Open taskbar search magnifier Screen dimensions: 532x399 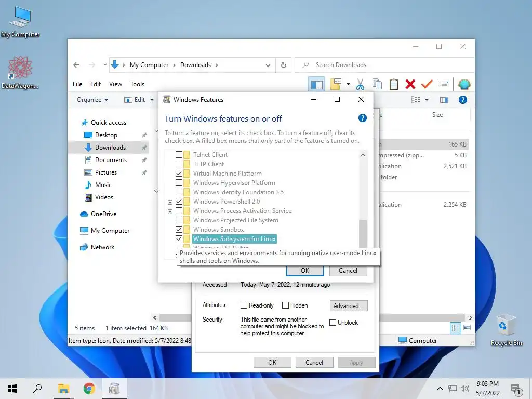point(37,389)
